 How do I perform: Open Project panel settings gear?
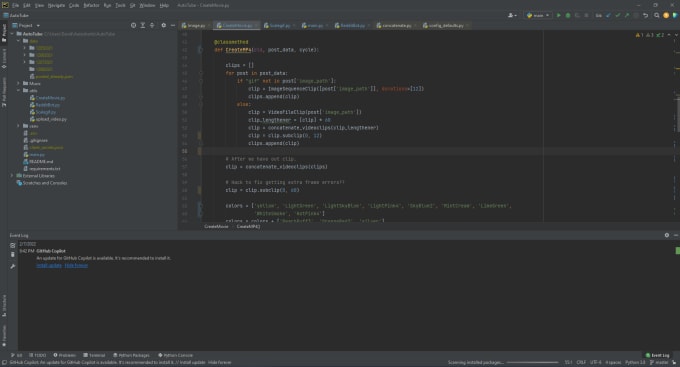[x=163, y=26]
